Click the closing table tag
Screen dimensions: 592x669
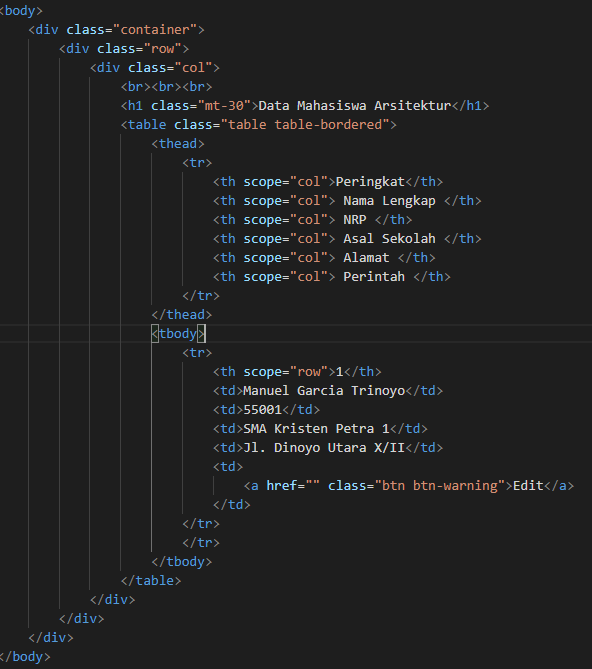[x=151, y=581]
